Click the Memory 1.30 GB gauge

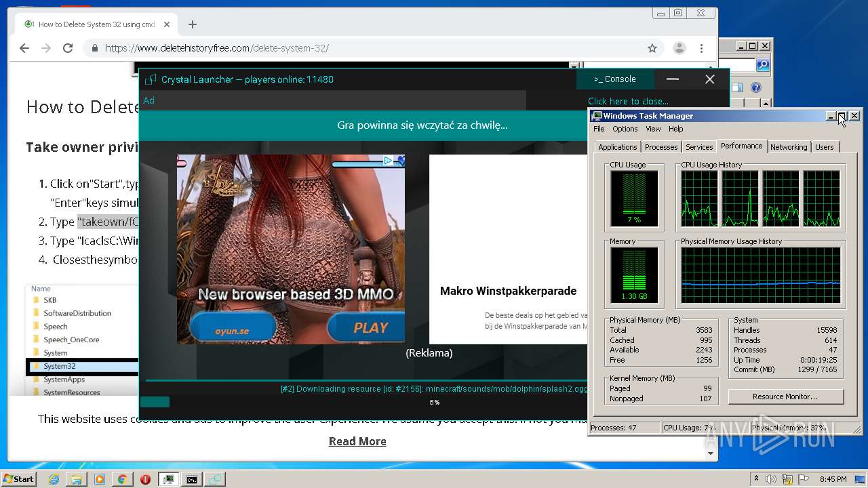634,274
